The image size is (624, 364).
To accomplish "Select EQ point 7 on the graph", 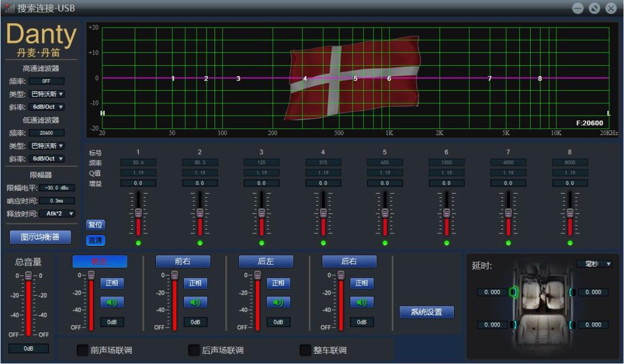I will 490,79.
